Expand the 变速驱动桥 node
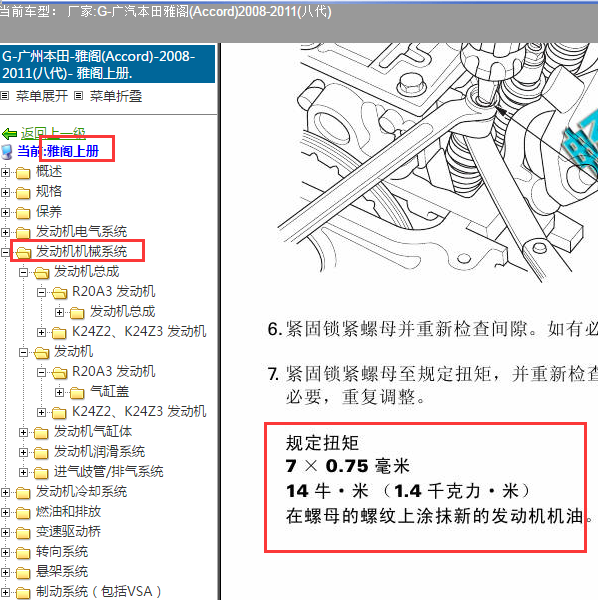598x600 pixels. click(x=5, y=532)
